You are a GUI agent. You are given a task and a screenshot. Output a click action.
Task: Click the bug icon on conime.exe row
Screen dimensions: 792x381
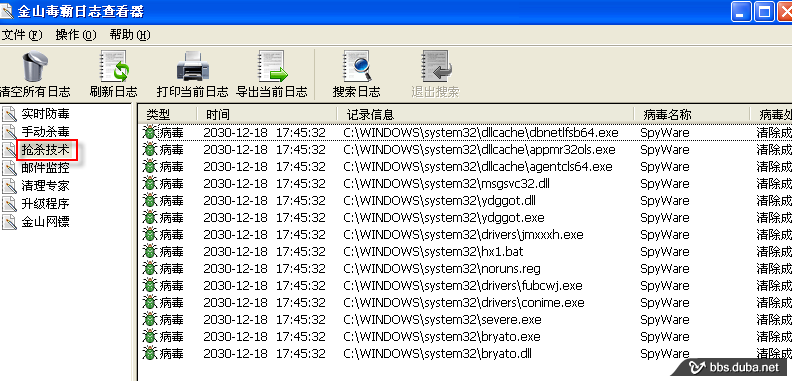coord(150,303)
